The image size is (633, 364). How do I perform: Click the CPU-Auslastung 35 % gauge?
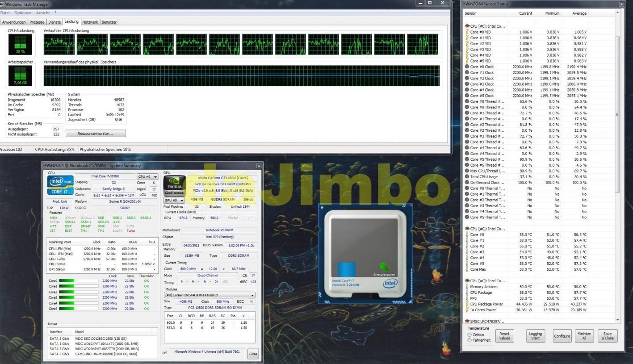(20, 45)
